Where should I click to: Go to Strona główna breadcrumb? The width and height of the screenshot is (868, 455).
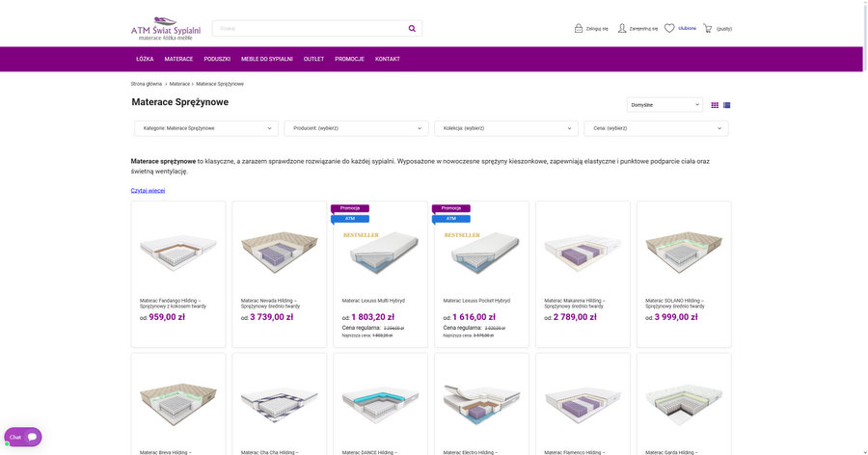pyautogui.click(x=147, y=84)
